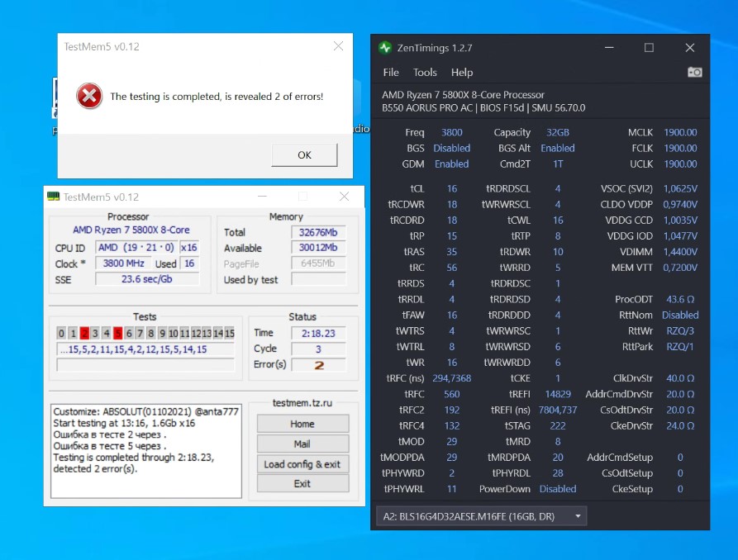
Task: Click the tCL value 16
Action: [x=452, y=188]
